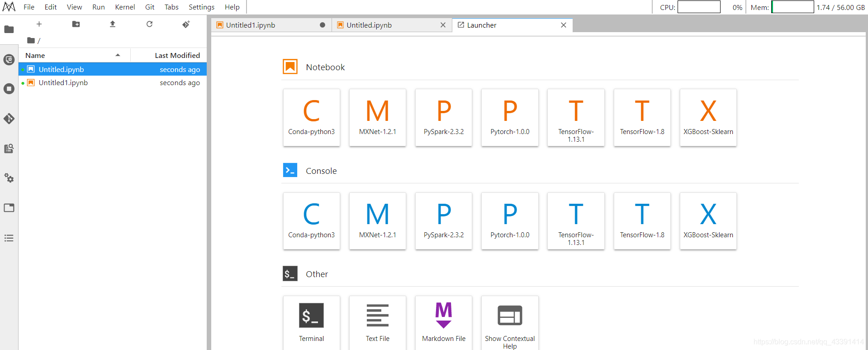The width and height of the screenshot is (868, 350).
Task: Open the Running Kernels sidebar icon
Action: pyautogui.click(x=9, y=59)
